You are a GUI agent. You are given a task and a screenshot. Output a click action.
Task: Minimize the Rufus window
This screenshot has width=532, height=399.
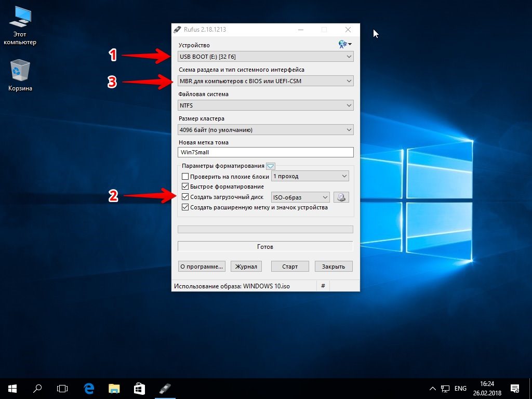(x=301, y=30)
